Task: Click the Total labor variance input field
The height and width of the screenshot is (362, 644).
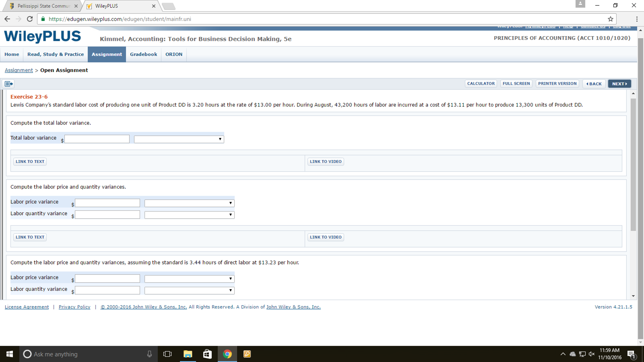Action: tap(97, 139)
